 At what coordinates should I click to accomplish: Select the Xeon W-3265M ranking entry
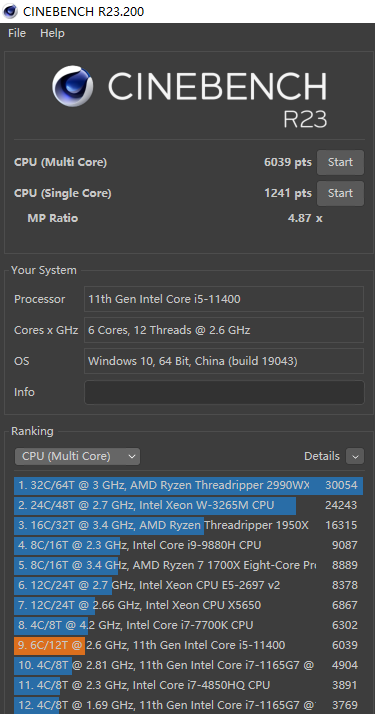188,505
